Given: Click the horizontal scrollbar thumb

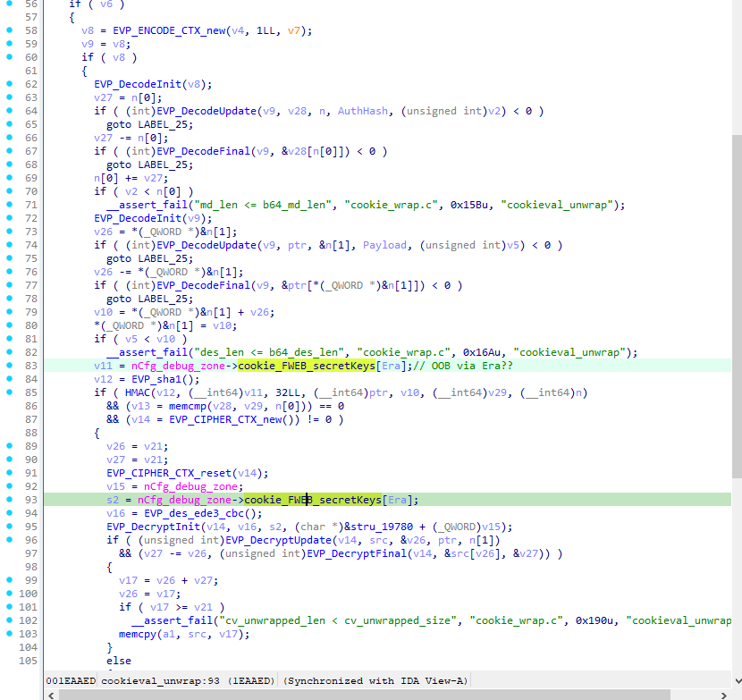Looking at the screenshot, I should tap(365, 695).
